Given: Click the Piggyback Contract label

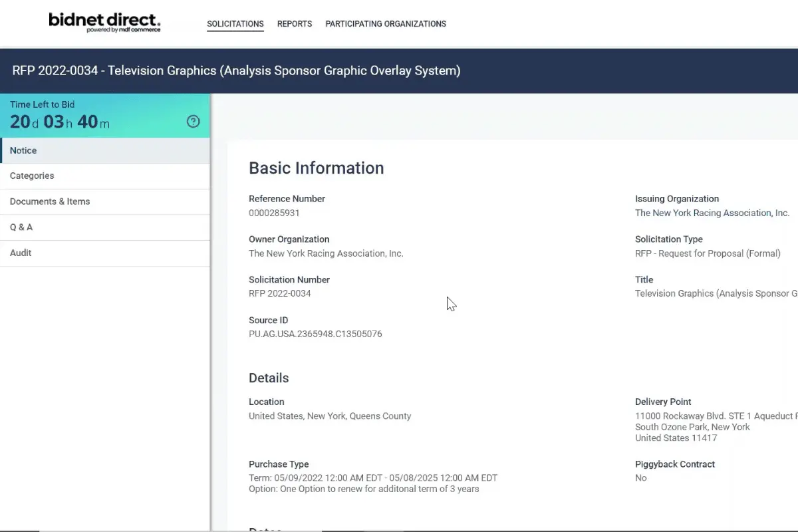Looking at the screenshot, I should click(675, 464).
